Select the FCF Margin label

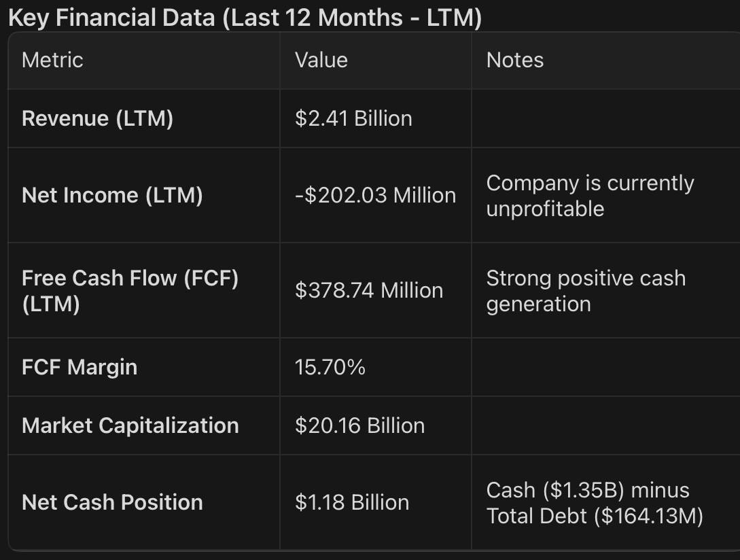(80, 367)
